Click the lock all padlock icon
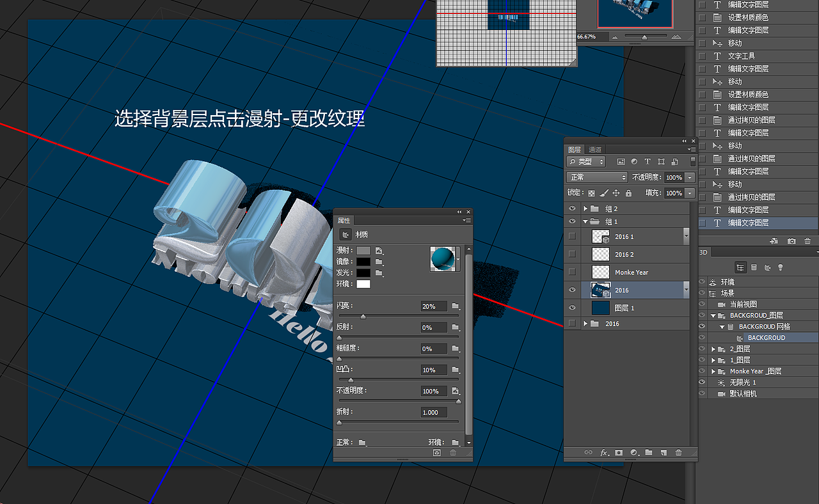819x504 pixels. (x=628, y=193)
